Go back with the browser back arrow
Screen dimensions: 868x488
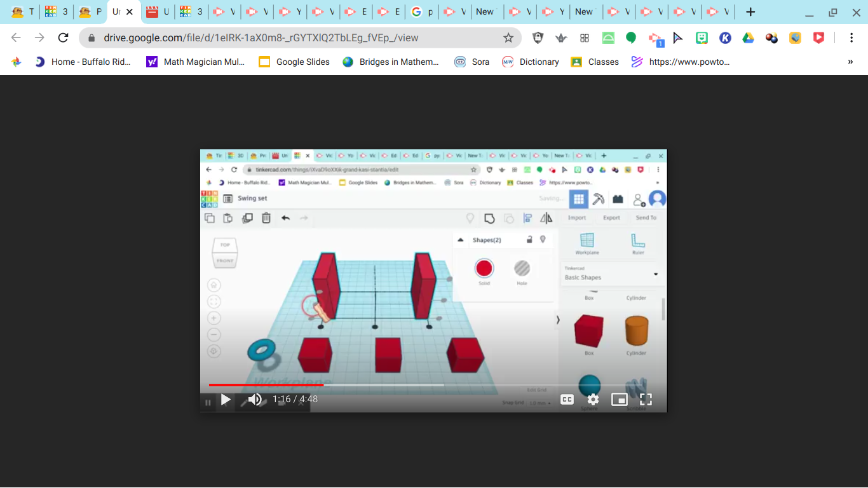17,37
